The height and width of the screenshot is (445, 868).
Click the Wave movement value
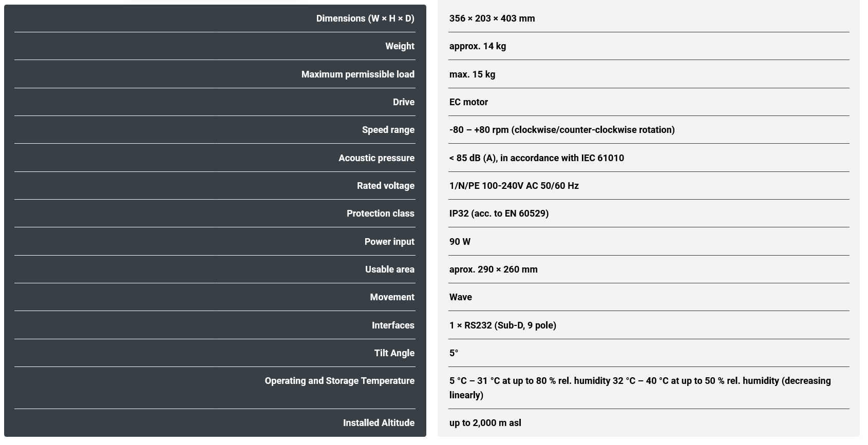(460, 297)
